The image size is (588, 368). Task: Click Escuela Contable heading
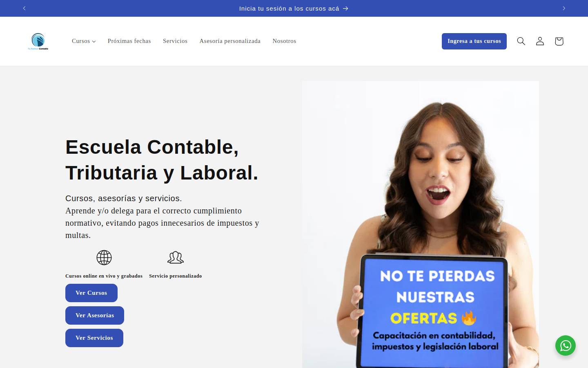pyautogui.click(x=162, y=160)
